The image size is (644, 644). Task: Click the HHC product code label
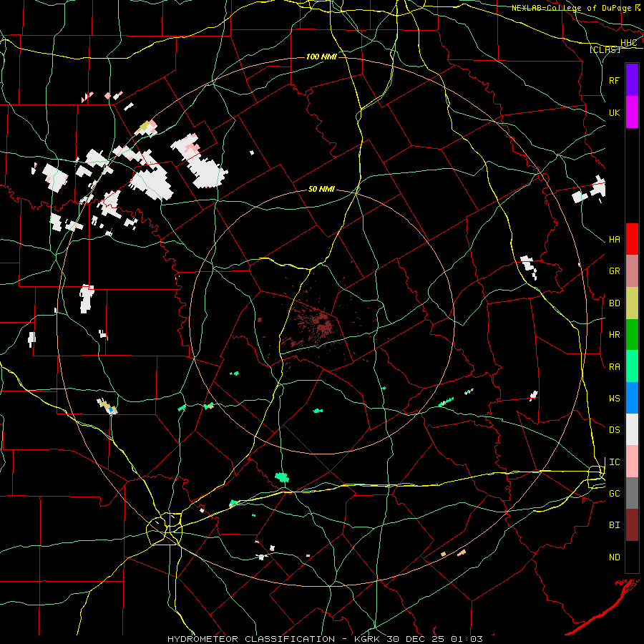[x=628, y=43]
